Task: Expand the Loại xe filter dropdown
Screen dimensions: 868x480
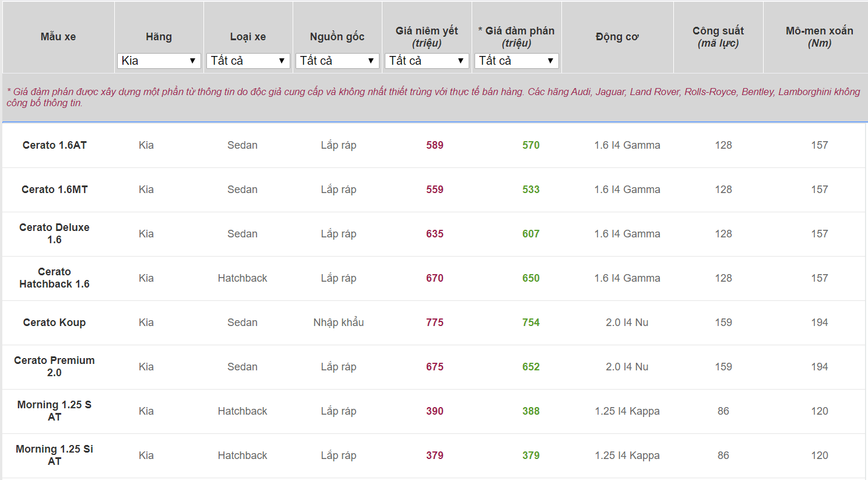Action: 248,61
